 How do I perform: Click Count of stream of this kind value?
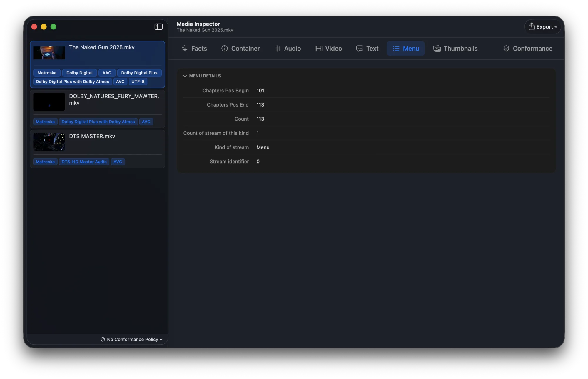[x=258, y=133]
